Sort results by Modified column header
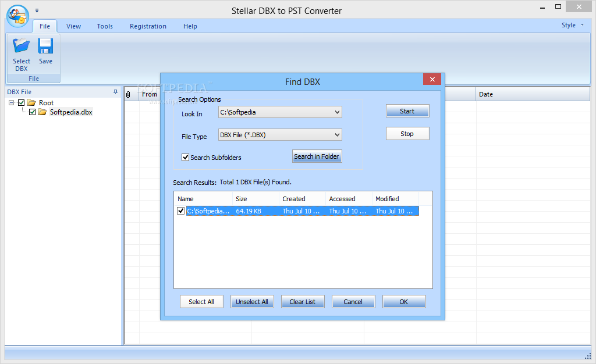This screenshot has height=364, width=596. pyautogui.click(x=395, y=199)
